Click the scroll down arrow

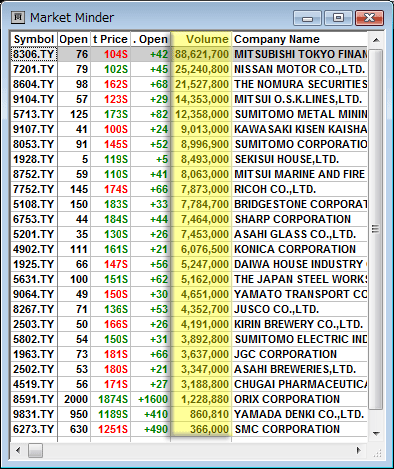coord(376,433)
